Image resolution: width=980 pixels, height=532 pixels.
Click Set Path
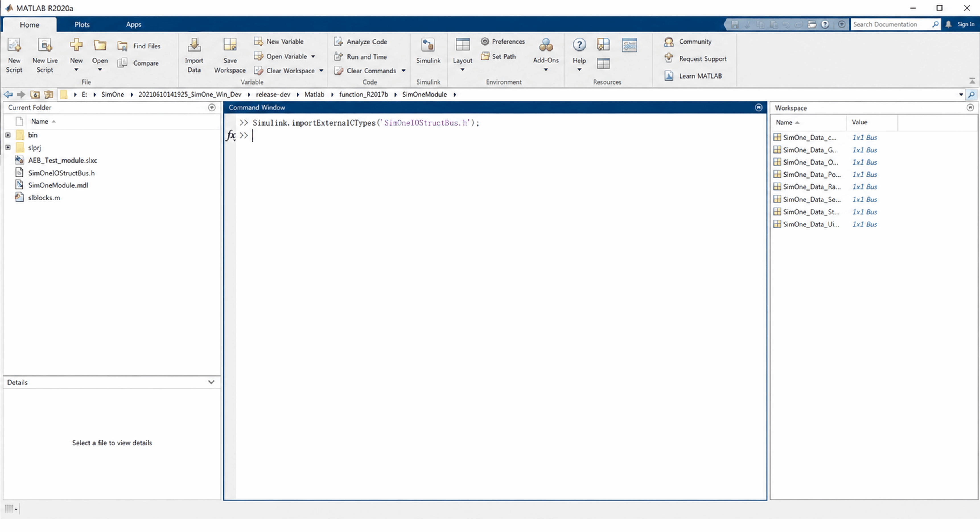[x=498, y=56]
